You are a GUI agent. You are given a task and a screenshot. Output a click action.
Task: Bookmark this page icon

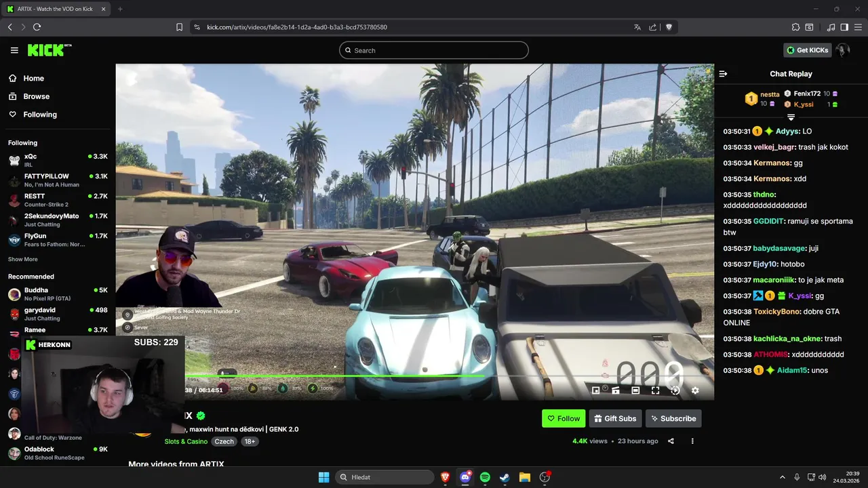click(179, 27)
